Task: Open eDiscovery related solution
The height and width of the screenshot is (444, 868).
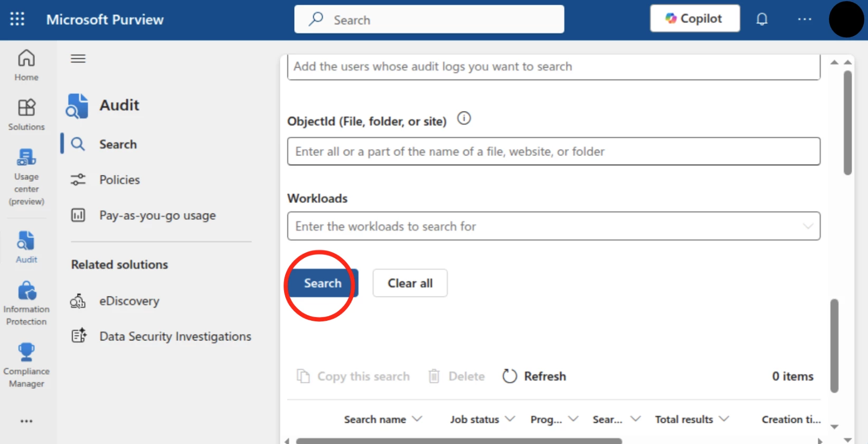Action: click(x=129, y=301)
